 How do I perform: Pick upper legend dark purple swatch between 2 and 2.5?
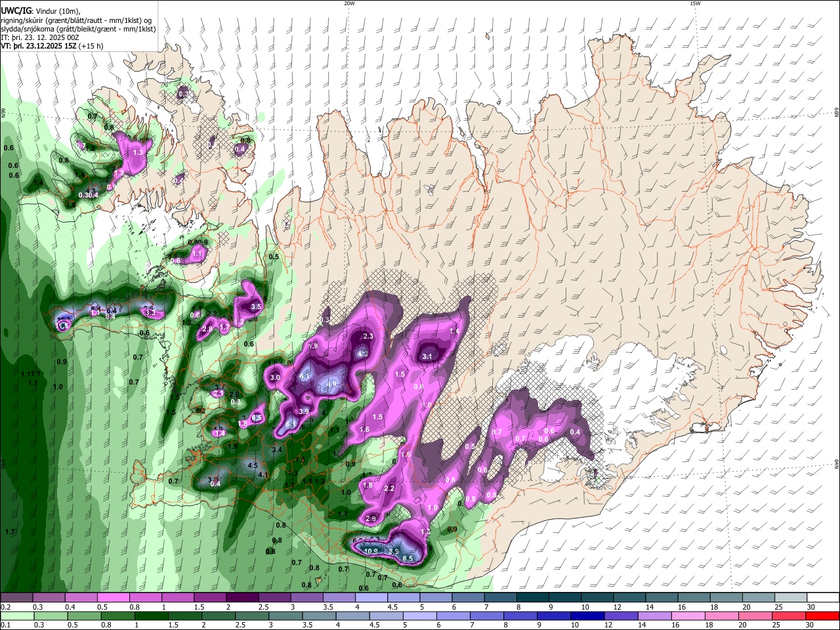[x=241, y=597]
